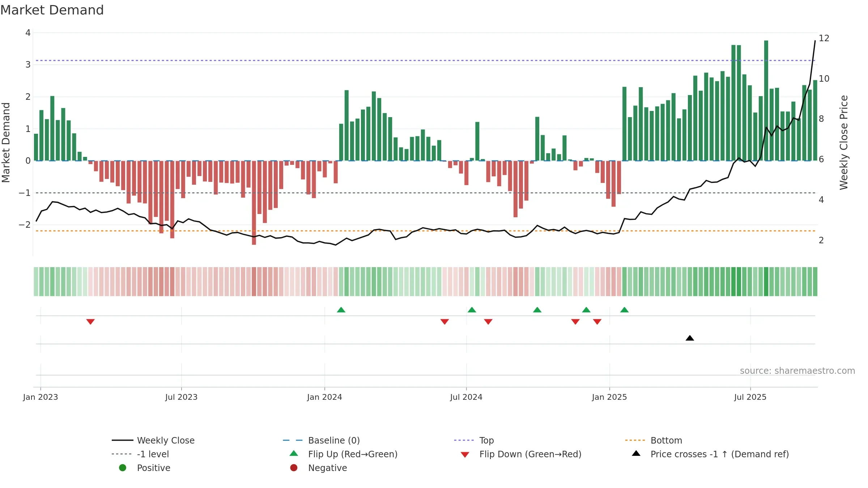Viewport: 868px width, 488px height.
Task: Click the red down triangle icon in legend
Action: tap(465, 455)
